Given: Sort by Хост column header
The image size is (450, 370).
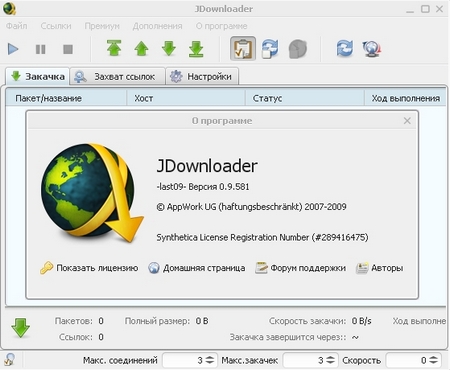Looking at the screenshot, I should pyautogui.click(x=186, y=98).
